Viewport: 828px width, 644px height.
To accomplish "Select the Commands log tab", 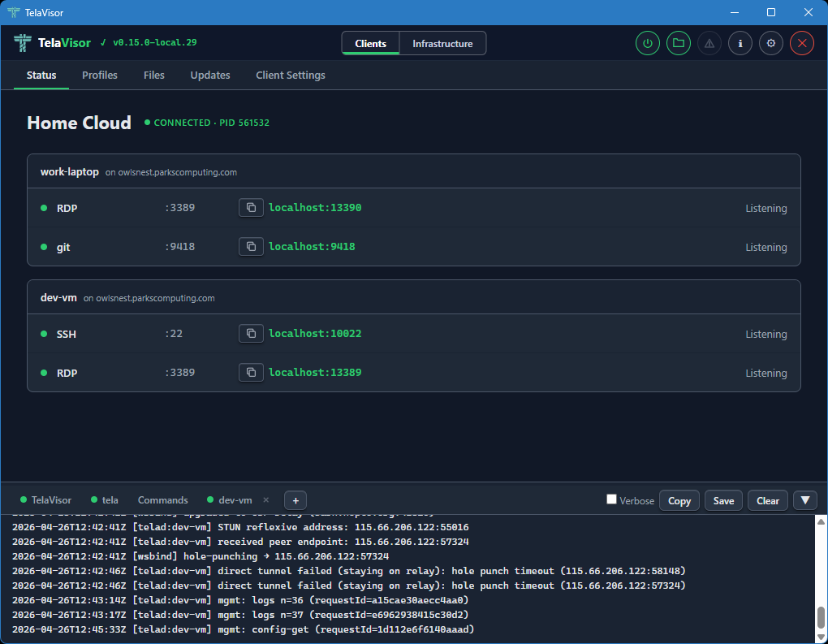I will [162, 499].
